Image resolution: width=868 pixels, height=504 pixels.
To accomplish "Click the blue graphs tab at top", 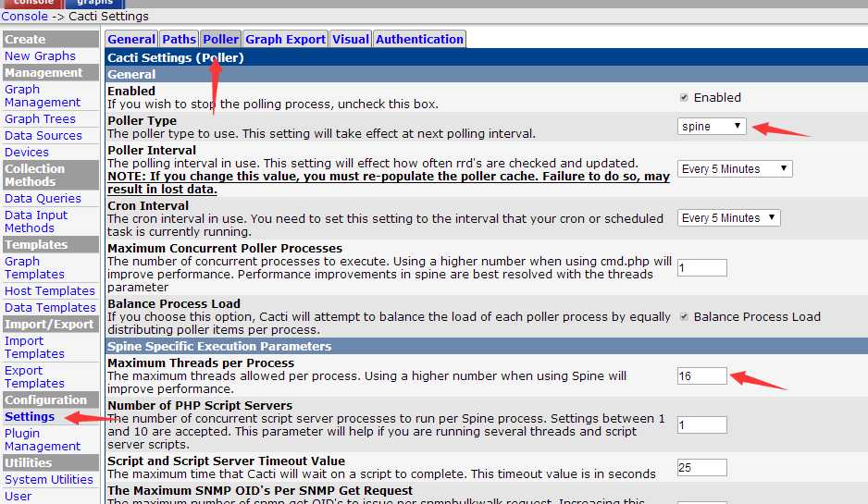I will click(94, 4).
